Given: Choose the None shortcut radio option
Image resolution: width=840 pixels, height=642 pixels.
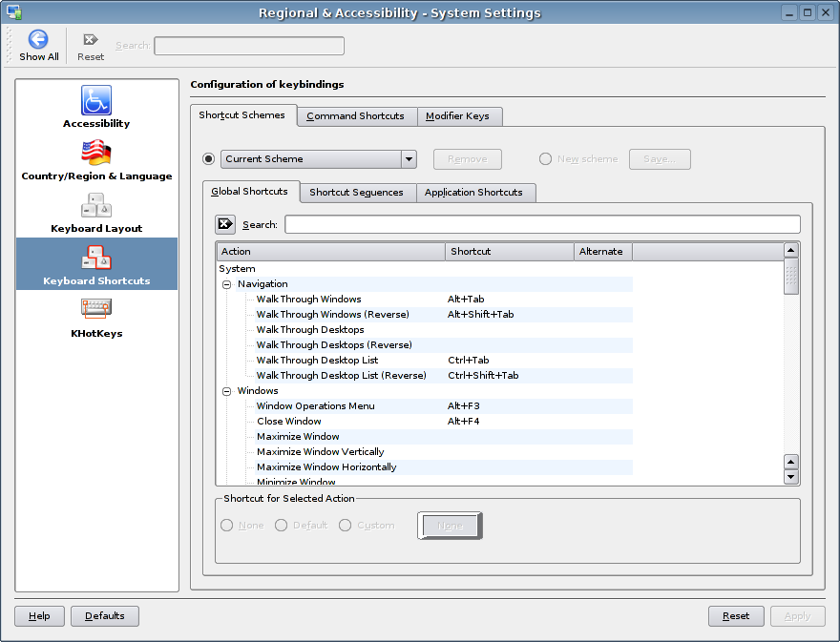Looking at the screenshot, I should [x=226, y=526].
